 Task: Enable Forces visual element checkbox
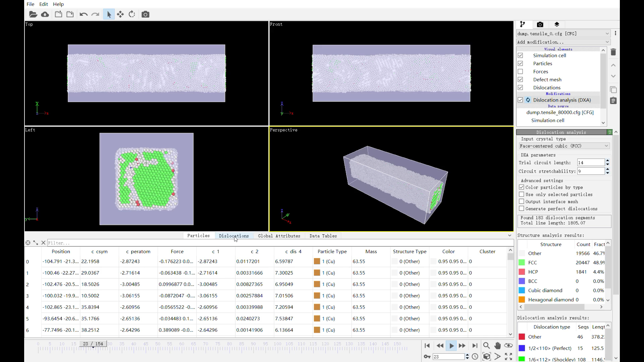coord(520,71)
